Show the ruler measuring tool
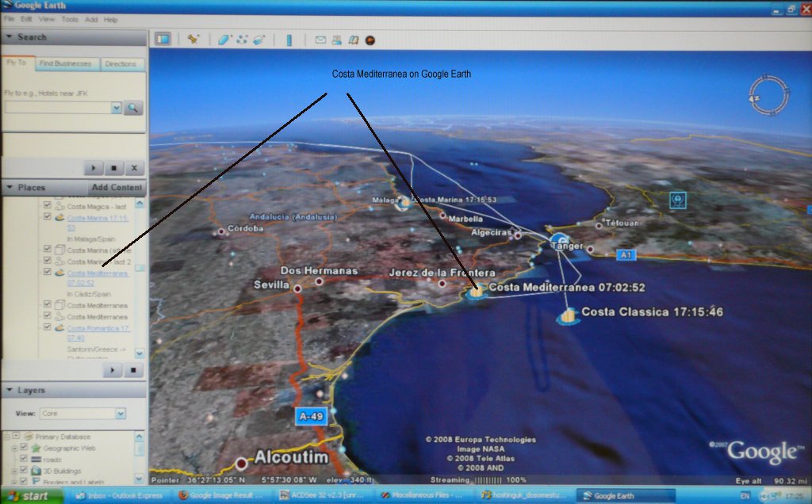The image size is (812, 504). [x=289, y=40]
